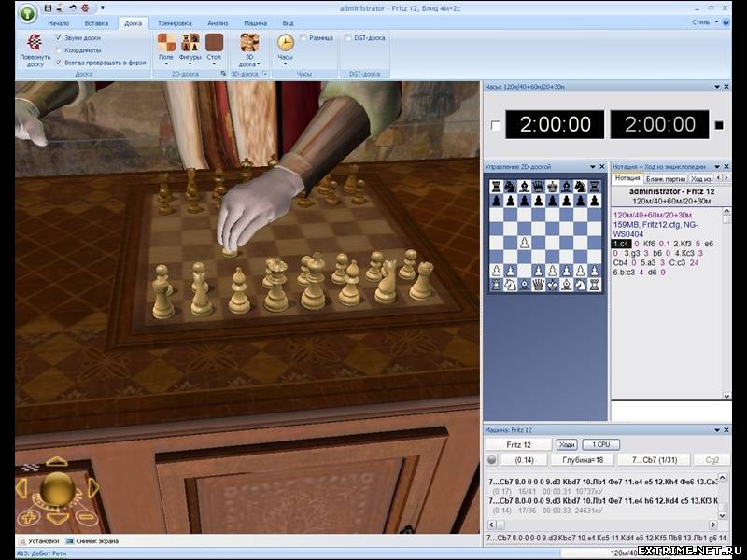Expand the Управление 2D-доской panel menu arrow
Viewport: 747px width, 560px height.
tap(592, 166)
